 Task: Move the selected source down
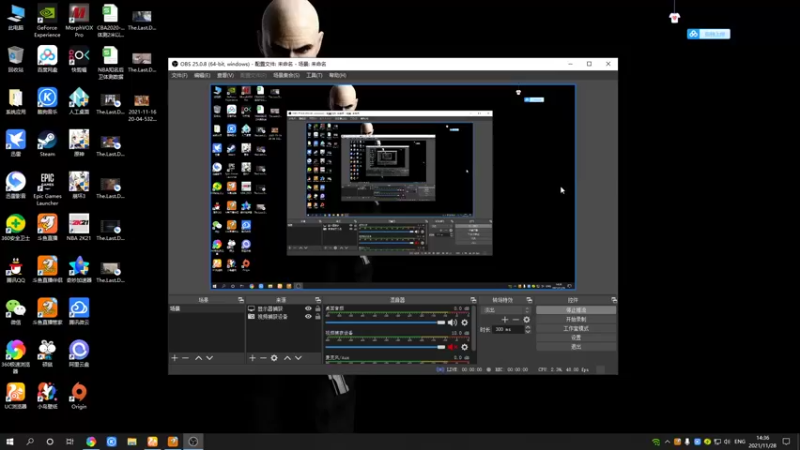298,358
